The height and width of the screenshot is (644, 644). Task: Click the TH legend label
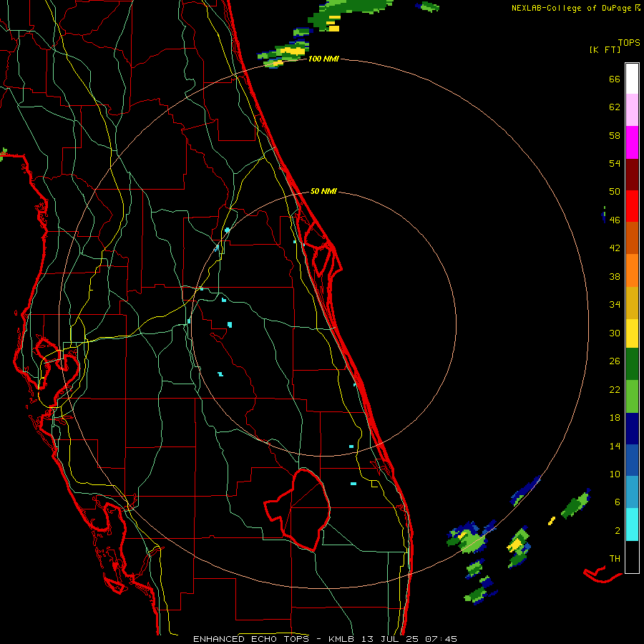[615, 559]
